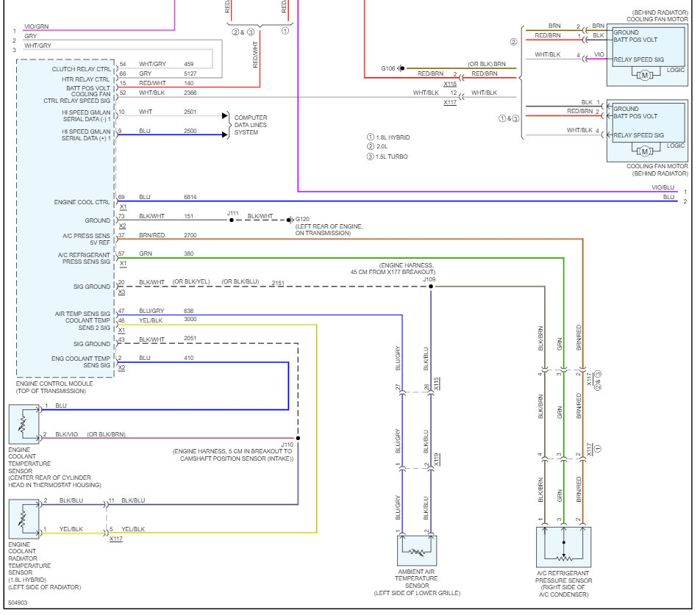The height and width of the screenshot is (615, 700).
Task: Select the ENGINE COOLANT RADIATOR TEMPERATURE SENSOR caption
Action: (29, 558)
